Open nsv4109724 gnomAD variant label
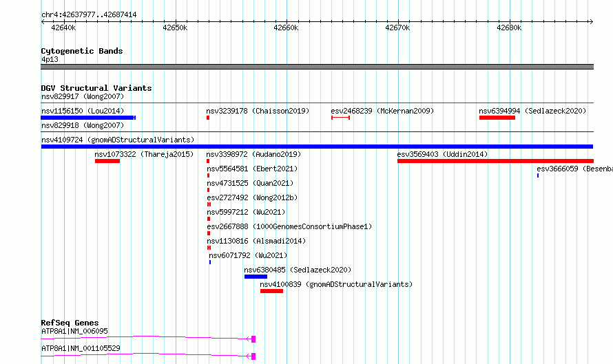The height and width of the screenshot is (364, 613). (118, 140)
